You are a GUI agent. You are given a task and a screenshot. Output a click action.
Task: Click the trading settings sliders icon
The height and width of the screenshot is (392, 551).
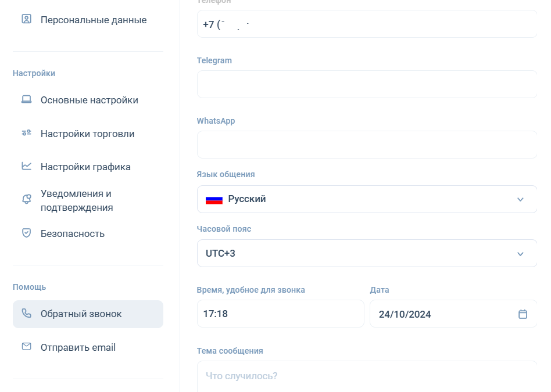click(26, 133)
